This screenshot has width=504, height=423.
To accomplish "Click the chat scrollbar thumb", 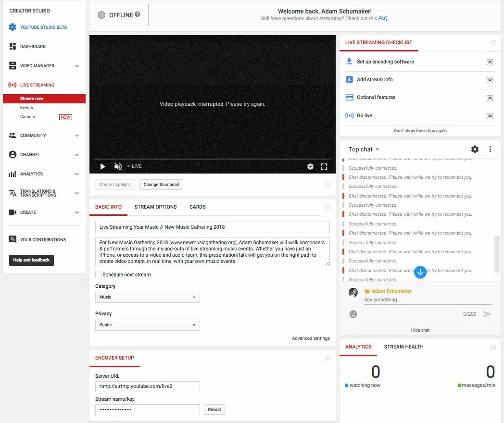I will (497, 254).
